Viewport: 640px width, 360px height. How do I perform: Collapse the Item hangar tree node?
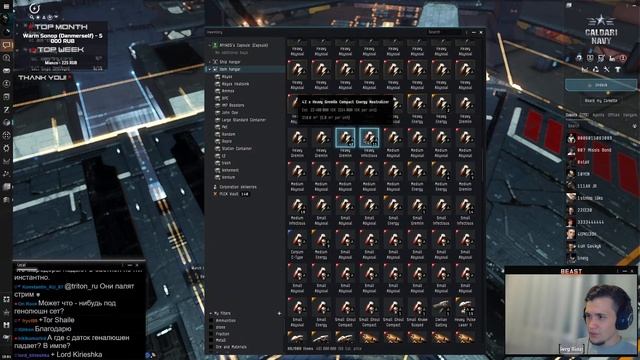pos(210,69)
